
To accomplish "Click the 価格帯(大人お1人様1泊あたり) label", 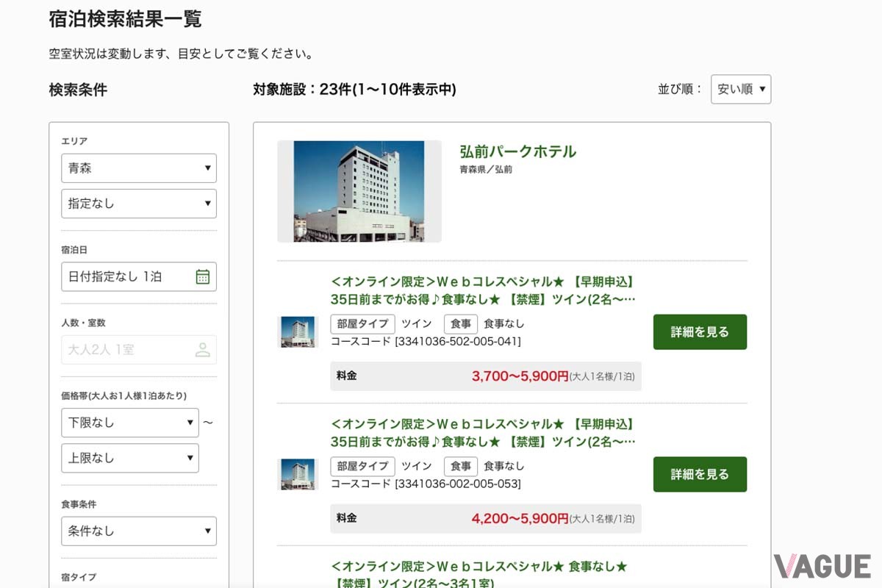I will [123, 395].
